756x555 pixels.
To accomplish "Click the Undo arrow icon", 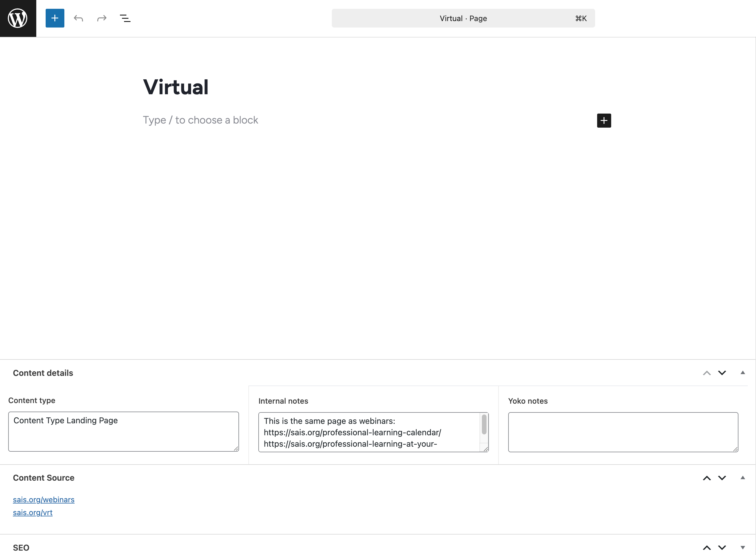I will pos(78,18).
